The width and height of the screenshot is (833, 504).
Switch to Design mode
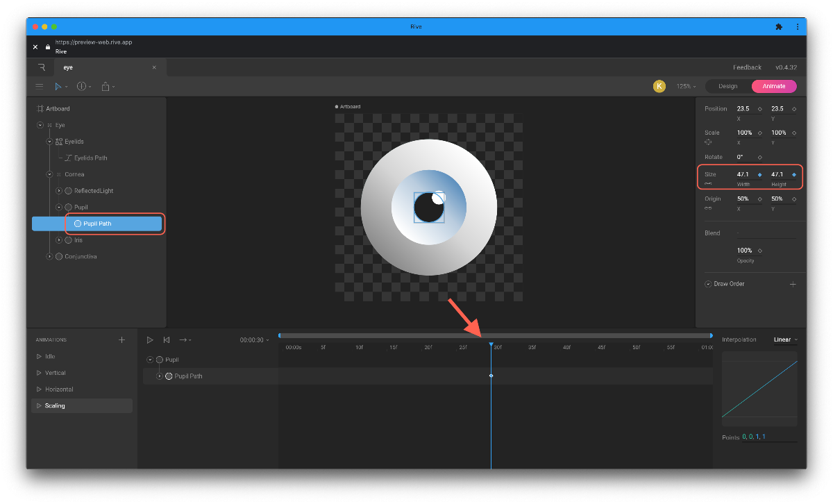728,86
